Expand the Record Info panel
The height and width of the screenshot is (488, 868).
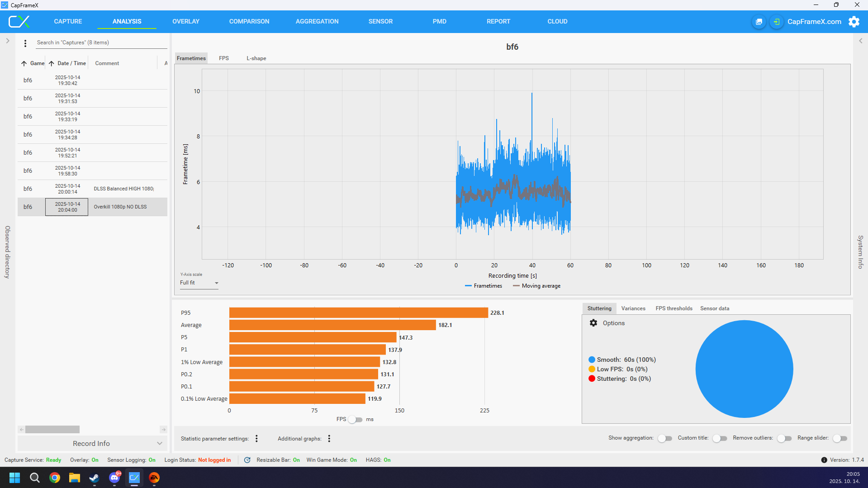tap(92, 444)
